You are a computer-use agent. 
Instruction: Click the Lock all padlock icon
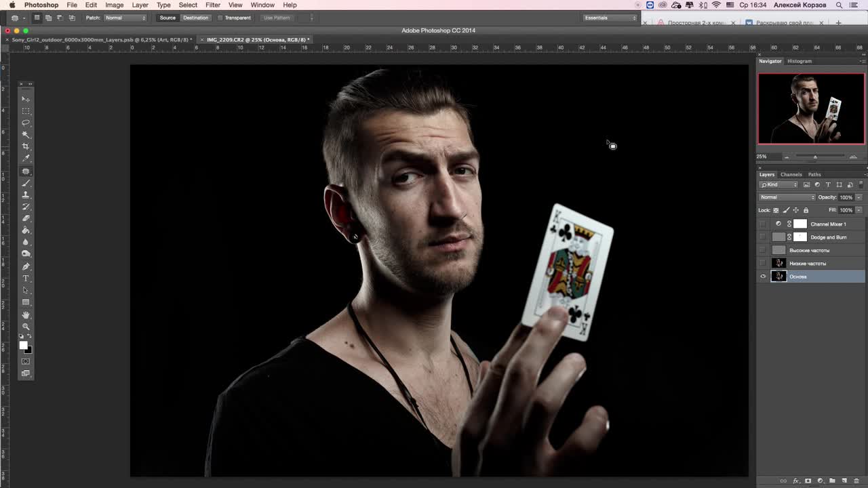(806, 210)
